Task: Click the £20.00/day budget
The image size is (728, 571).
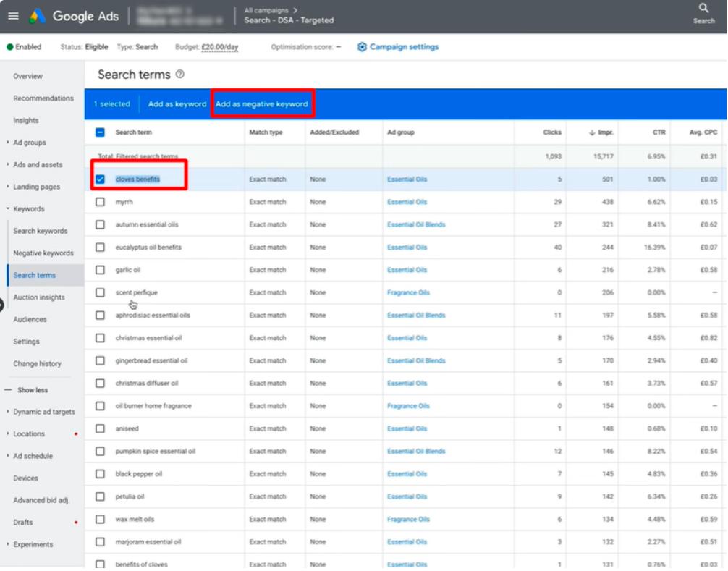Action: 219,47
